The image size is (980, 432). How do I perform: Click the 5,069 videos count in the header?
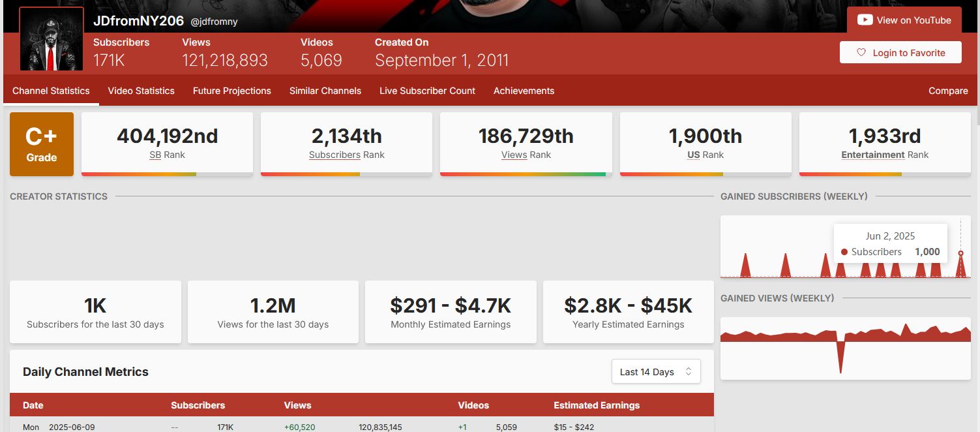[x=321, y=61]
